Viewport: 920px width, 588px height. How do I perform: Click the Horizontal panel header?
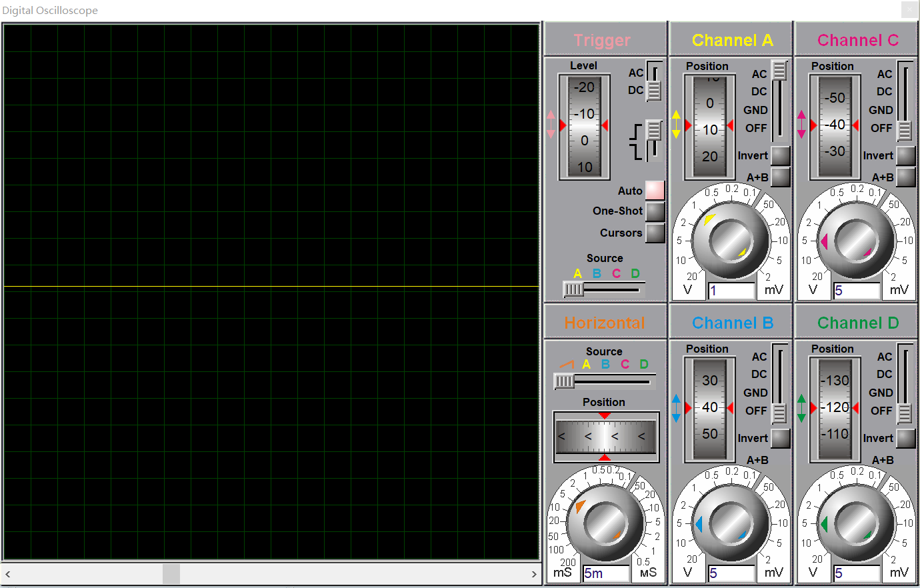(605, 322)
